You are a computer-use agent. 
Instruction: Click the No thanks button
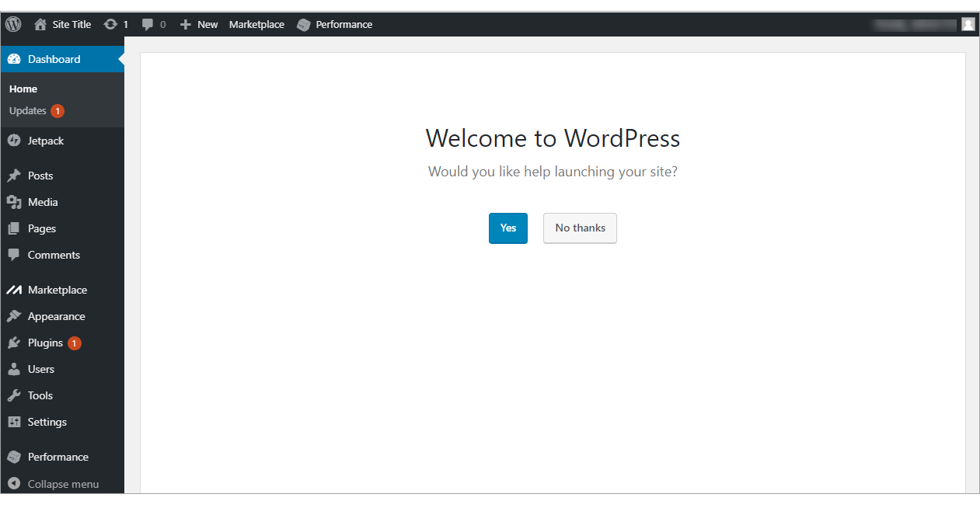[580, 228]
